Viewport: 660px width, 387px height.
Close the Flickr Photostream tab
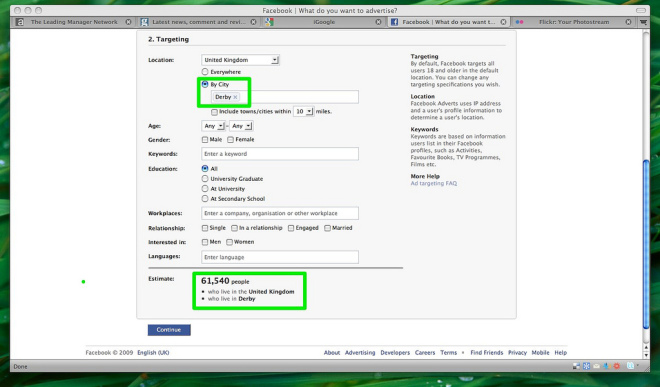tap(628, 22)
